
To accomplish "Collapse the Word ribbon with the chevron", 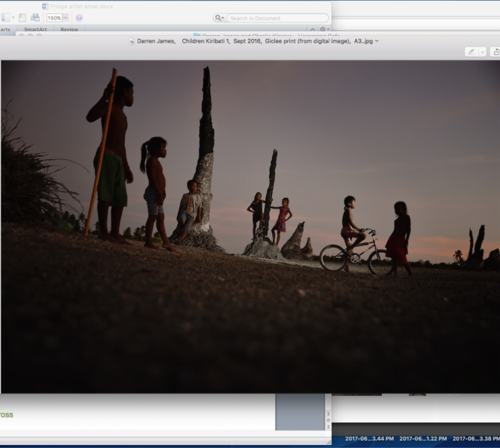I will [312, 29].
